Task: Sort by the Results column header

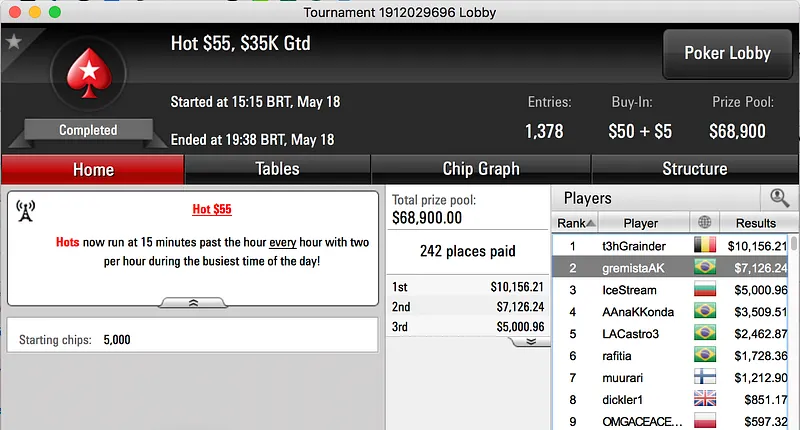Action: (x=755, y=223)
